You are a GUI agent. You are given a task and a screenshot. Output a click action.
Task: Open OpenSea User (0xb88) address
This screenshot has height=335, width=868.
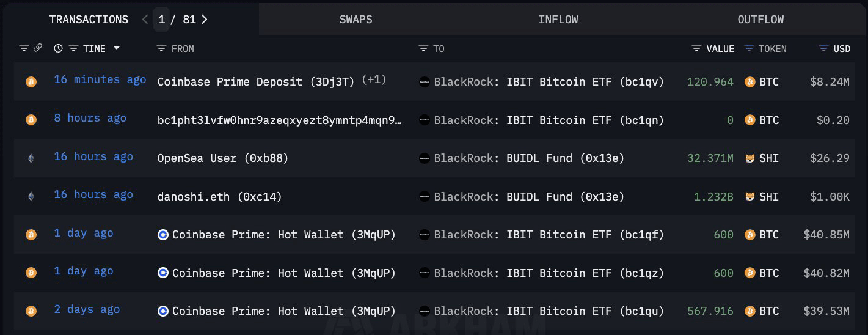[222, 158]
